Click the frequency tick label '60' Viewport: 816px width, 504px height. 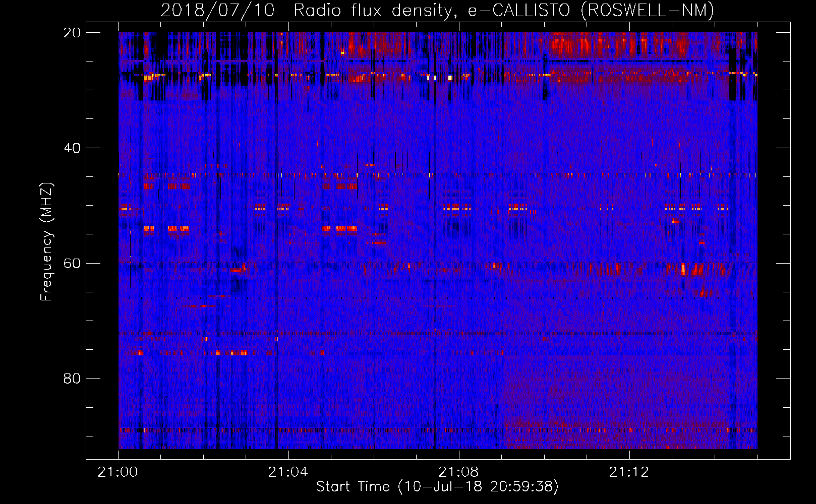point(72,263)
